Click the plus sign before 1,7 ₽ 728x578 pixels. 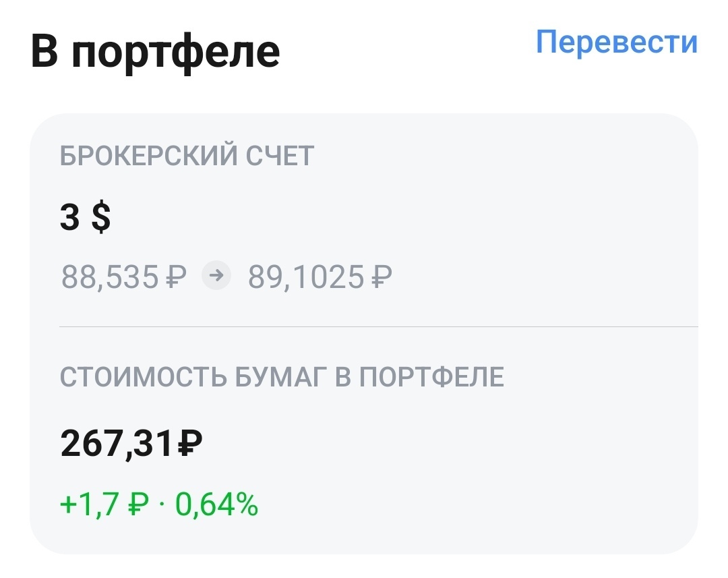(67, 504)
